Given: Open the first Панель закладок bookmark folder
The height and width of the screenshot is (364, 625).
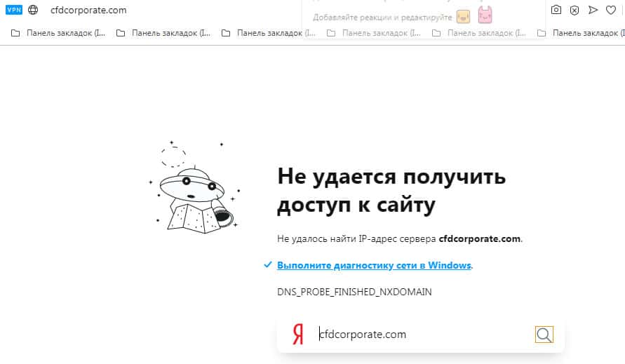Looking at the screenshot, I should click(x=59, y=33).
